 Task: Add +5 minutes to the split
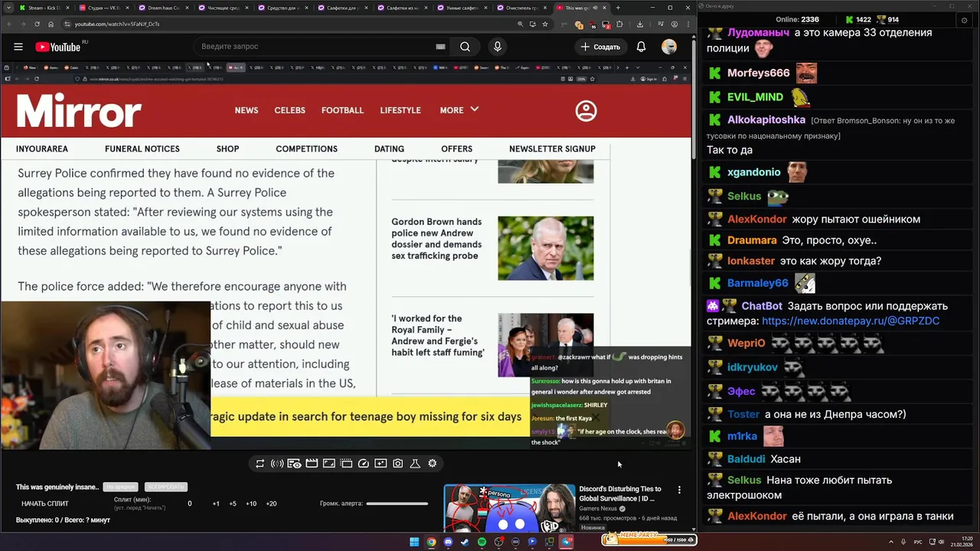[x=233, y=504]
